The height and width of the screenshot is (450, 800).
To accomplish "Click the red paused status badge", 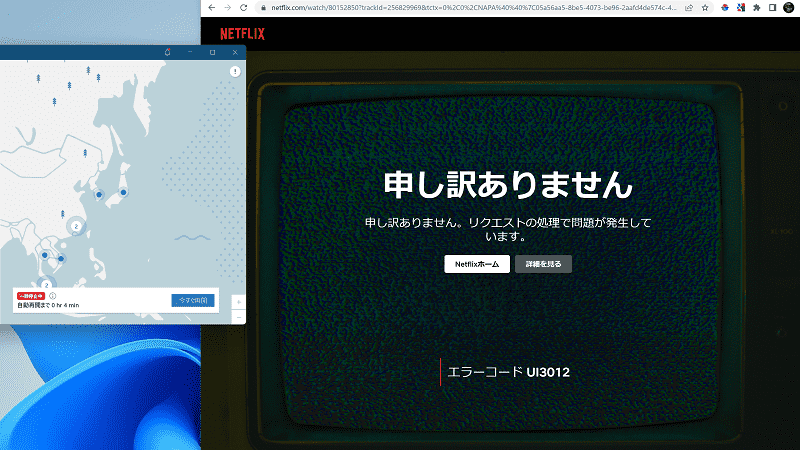I will 31,296.
